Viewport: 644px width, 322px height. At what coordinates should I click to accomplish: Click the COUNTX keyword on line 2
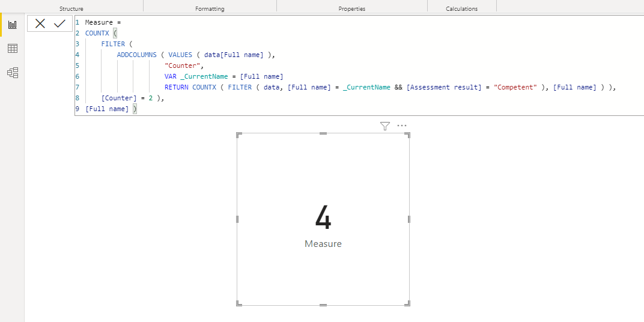click(x=97, y=33)
